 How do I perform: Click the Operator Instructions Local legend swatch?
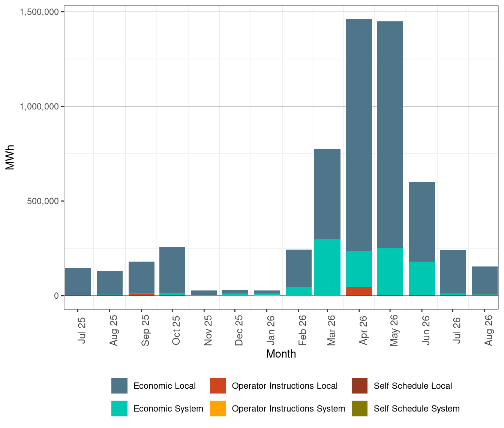218,386
